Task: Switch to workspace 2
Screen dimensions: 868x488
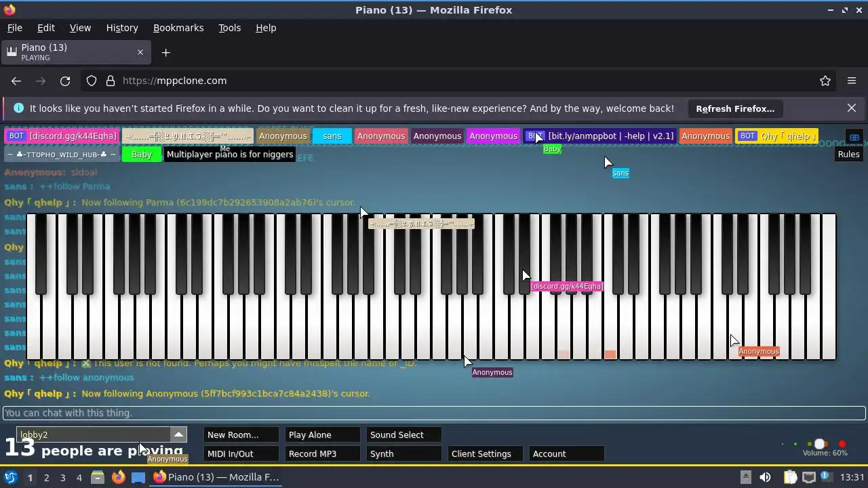Action: tap(46, 477)
